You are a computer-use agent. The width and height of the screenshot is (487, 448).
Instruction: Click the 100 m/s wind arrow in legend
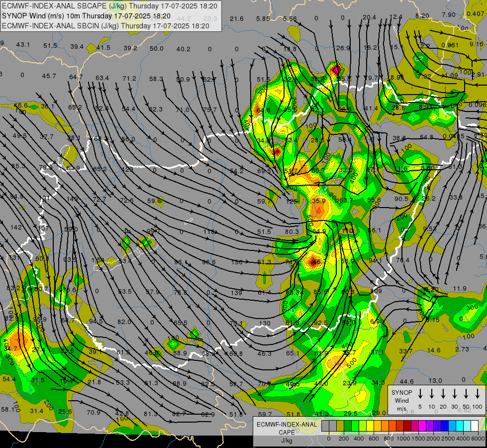(478, 393)
